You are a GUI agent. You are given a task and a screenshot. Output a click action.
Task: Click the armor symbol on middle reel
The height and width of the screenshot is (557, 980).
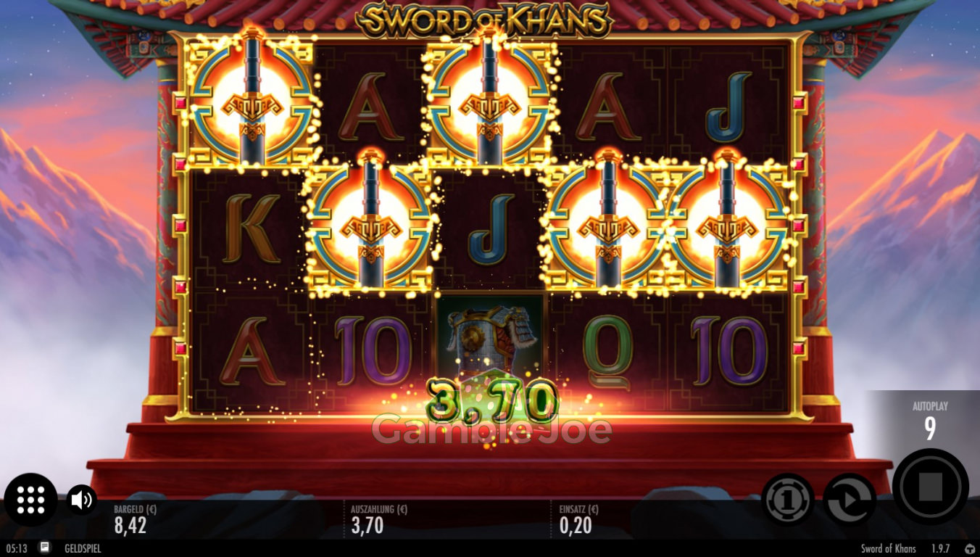[x=489, y=341]
